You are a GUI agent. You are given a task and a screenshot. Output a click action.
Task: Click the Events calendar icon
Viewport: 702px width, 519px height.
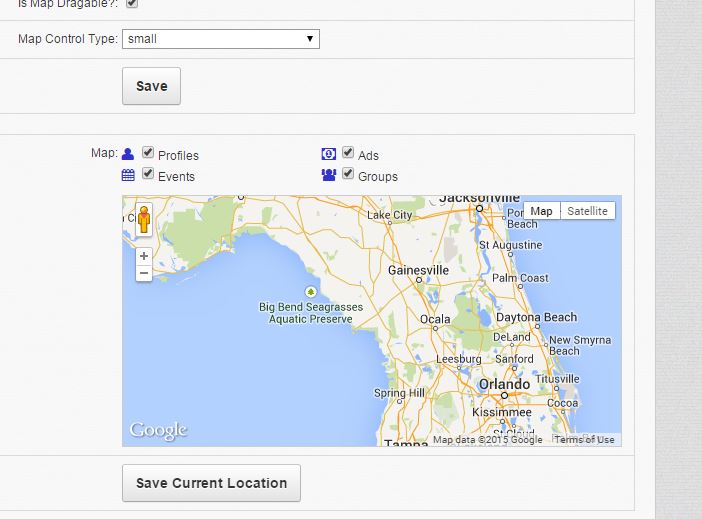click(128, 175)
